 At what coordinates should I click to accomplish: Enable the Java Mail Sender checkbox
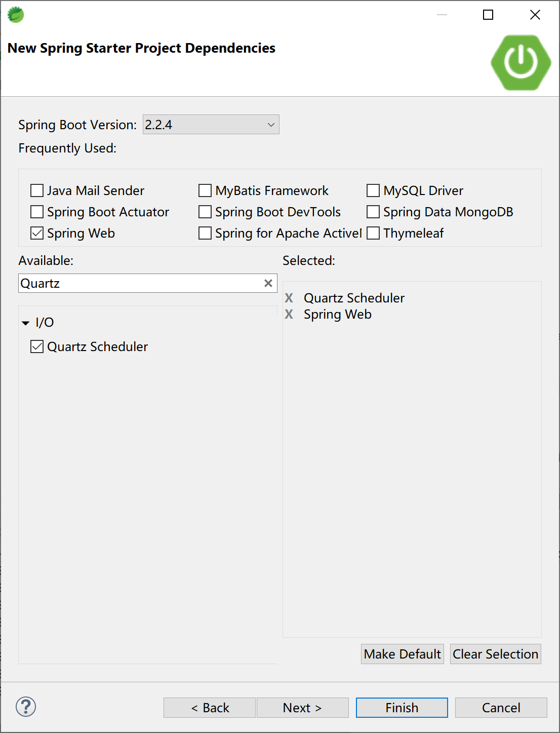pos(37,190)
